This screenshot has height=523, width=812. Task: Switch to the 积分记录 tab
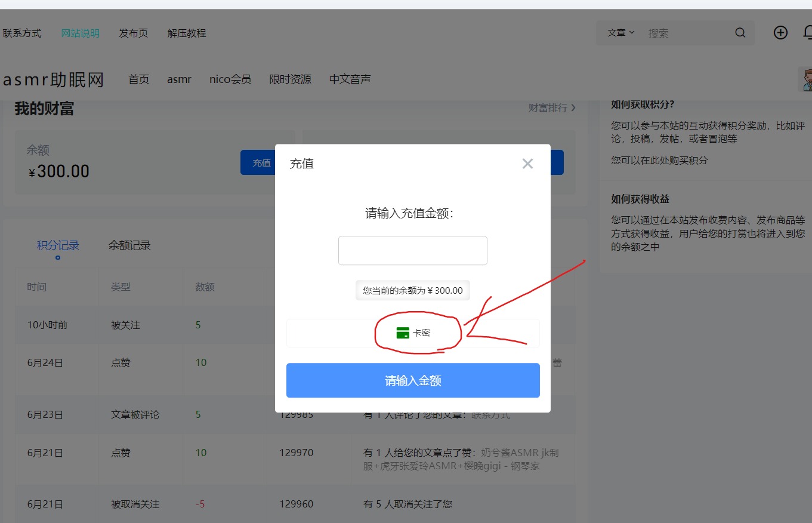coord(58,245)
